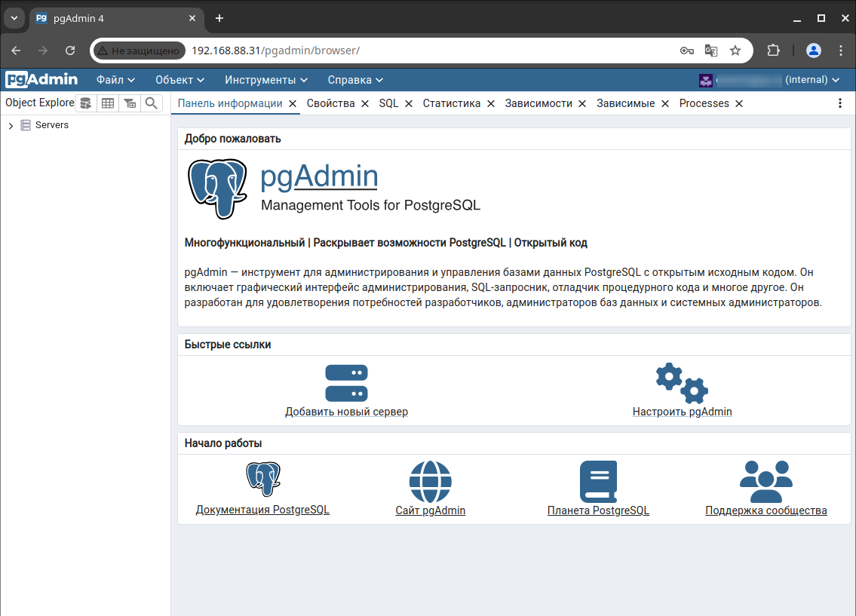Screen dimensions: 856x616
Task: Expand the Servers tree node
Action: tap(11, 126)
